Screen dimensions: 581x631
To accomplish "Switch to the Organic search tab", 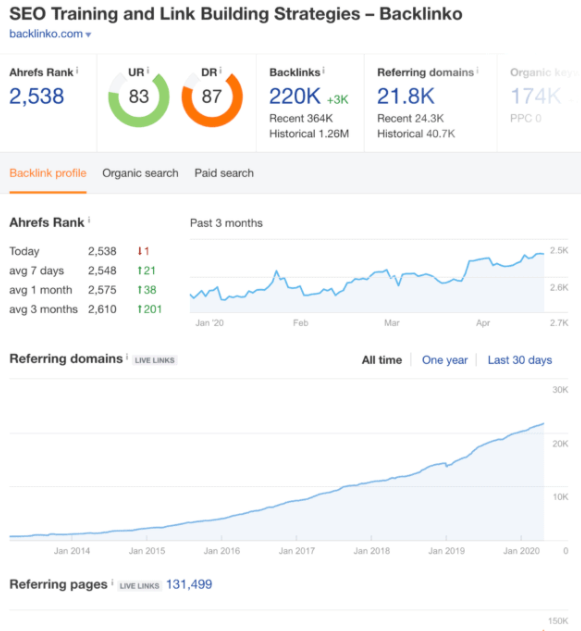I will click(140, 173).
